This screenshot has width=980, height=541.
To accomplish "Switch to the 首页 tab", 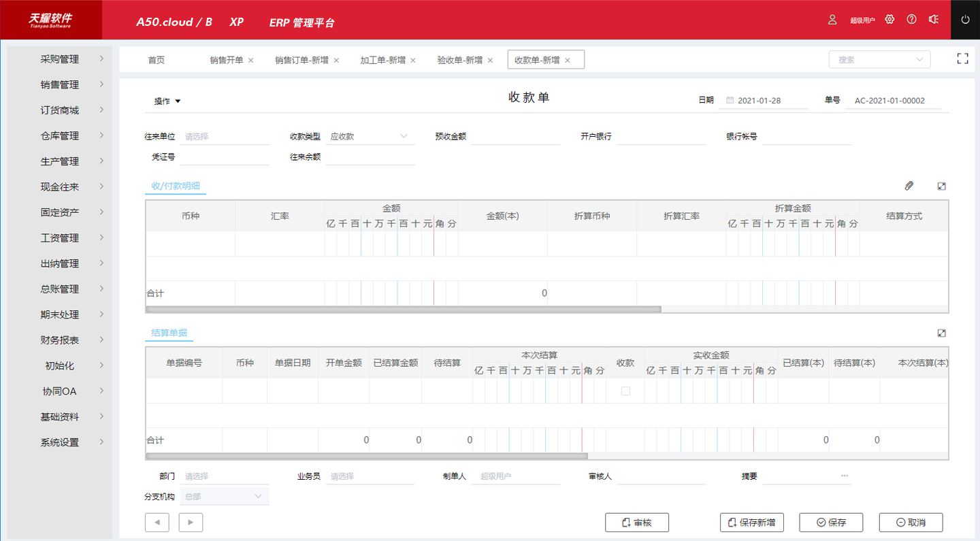I will [x=157, y=60].
